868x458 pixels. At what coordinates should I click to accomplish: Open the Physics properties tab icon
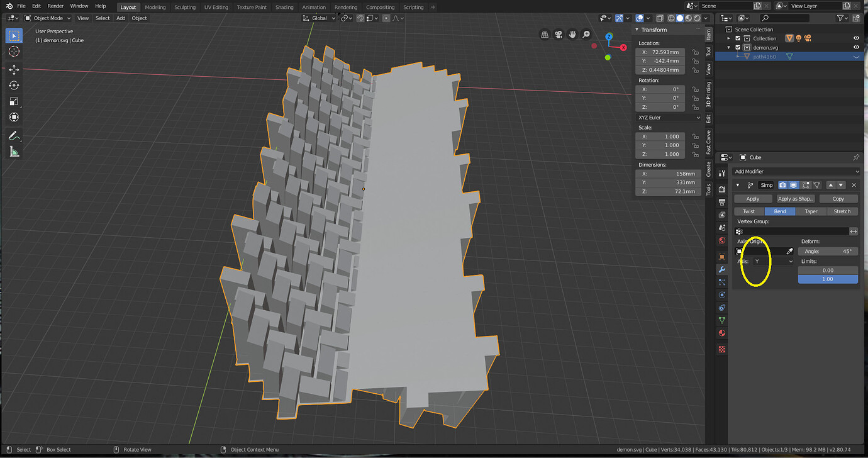pyautogui.click(x=722, y=295)
